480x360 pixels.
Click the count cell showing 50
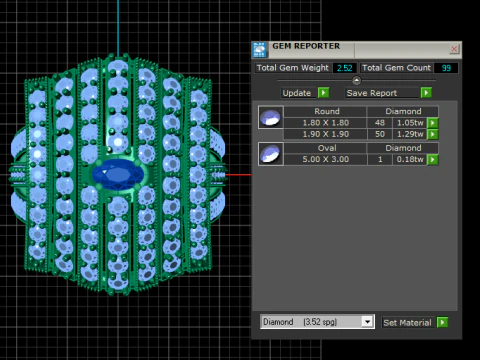tap(380, 134)
